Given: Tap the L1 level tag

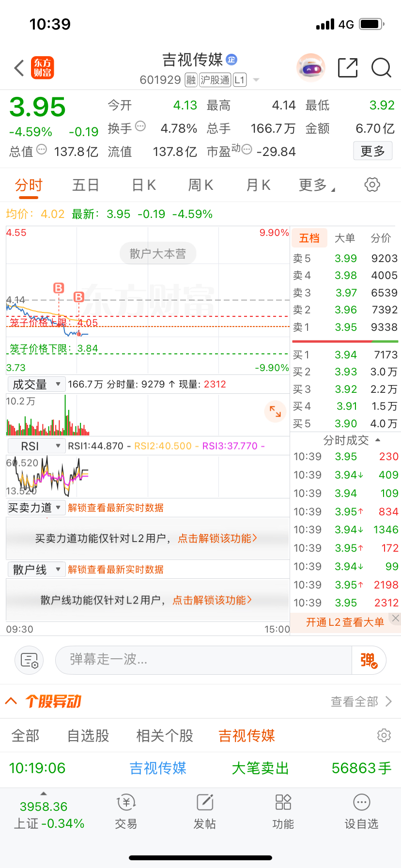Looking at the screenshot, I should (x=240, y=80).
